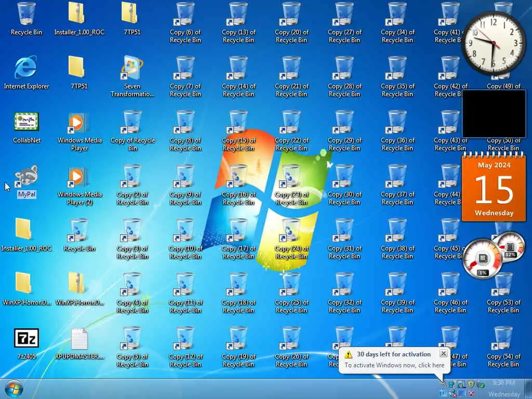
Task: Click the black blank sidebar gadget
Action: tap(494, 114)
